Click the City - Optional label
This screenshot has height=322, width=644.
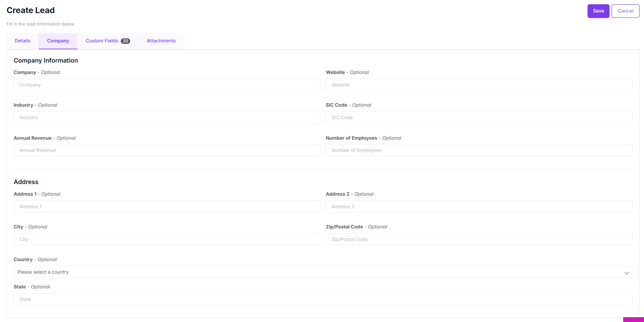point(30,227)
